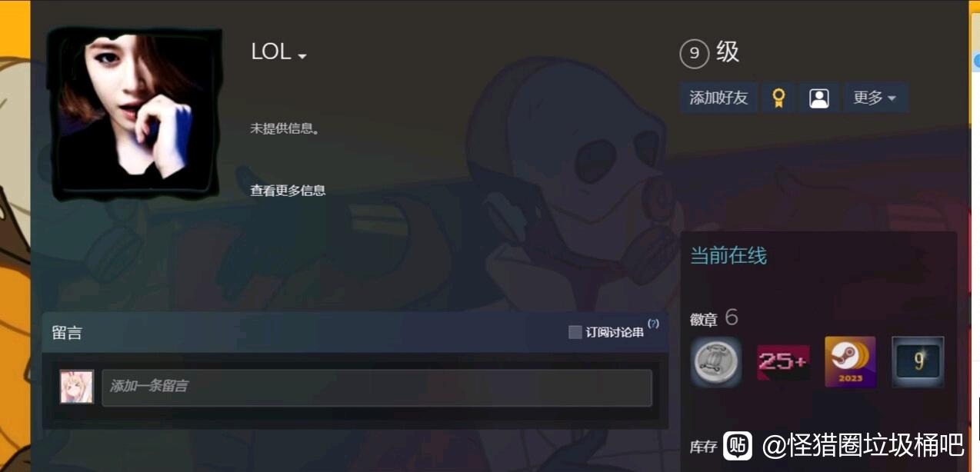Open the 25+ games badge

click(x=783, y=362)
